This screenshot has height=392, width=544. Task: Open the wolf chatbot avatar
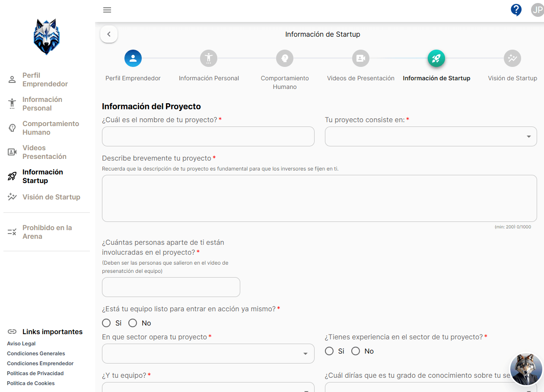[526, 369]
